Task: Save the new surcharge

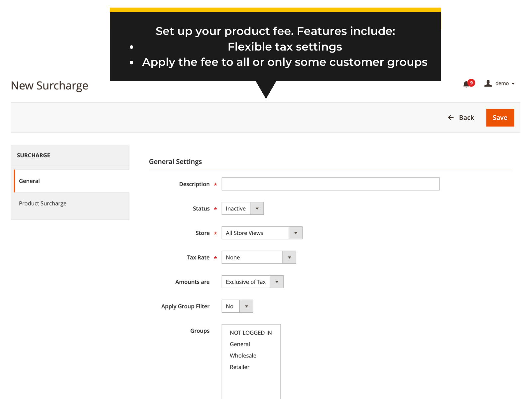Action: (500, 117)
